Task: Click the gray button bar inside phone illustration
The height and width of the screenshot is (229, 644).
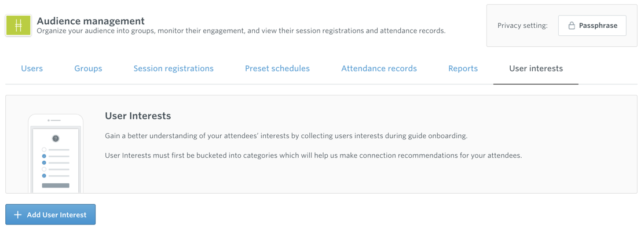Action: [x=56, y=186]
